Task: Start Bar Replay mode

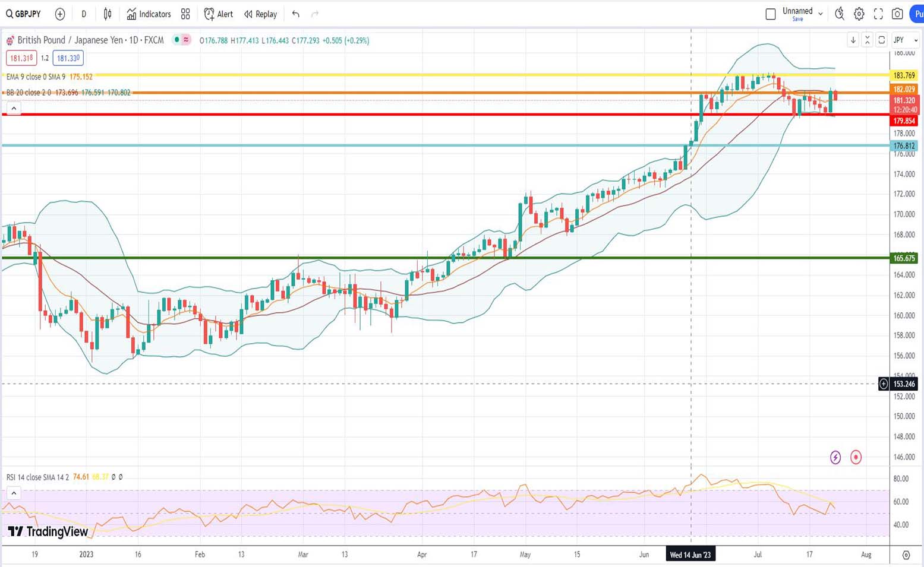Action: click(x=260, y=14)
